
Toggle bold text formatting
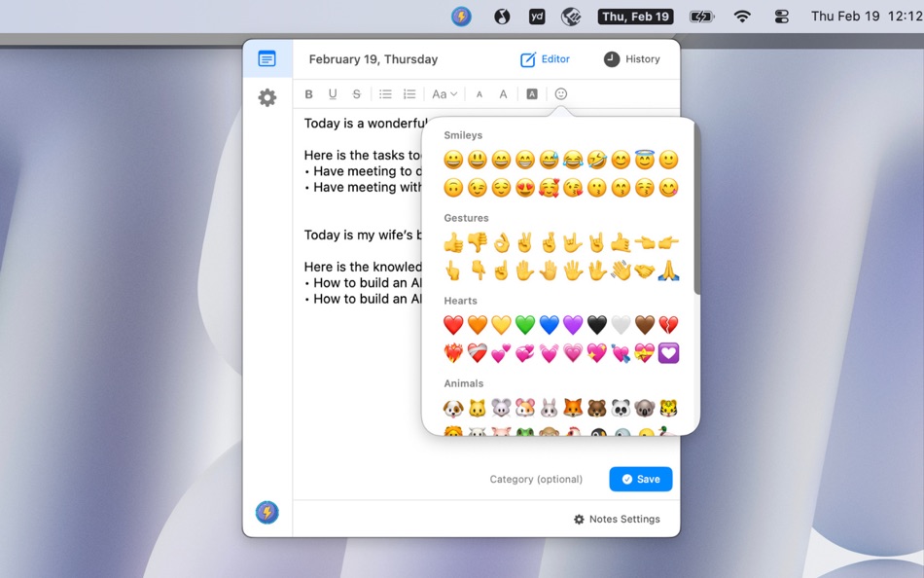point(308,93)
